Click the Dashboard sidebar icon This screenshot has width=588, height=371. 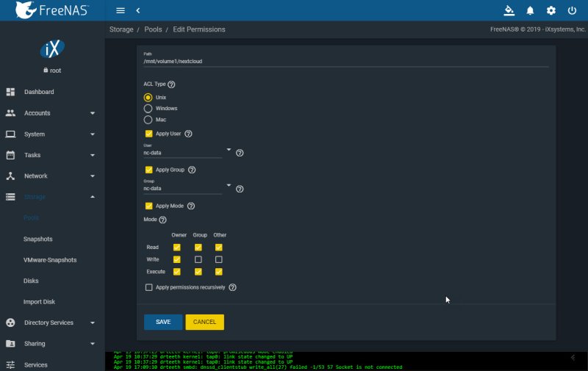[10, 92]
